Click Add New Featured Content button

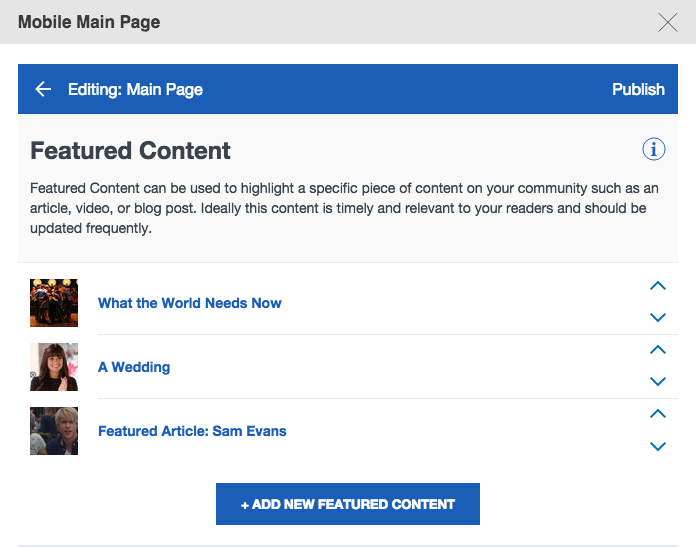point(348,504)
